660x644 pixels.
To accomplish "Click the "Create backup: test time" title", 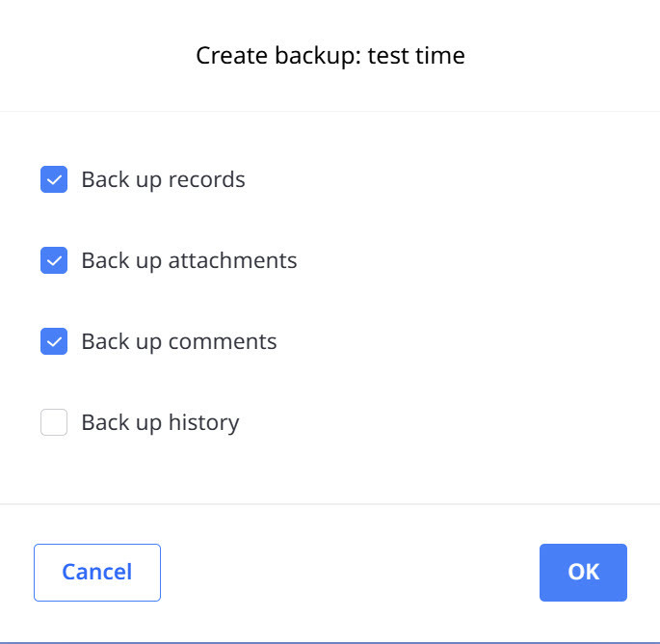I will pos(330,56).
